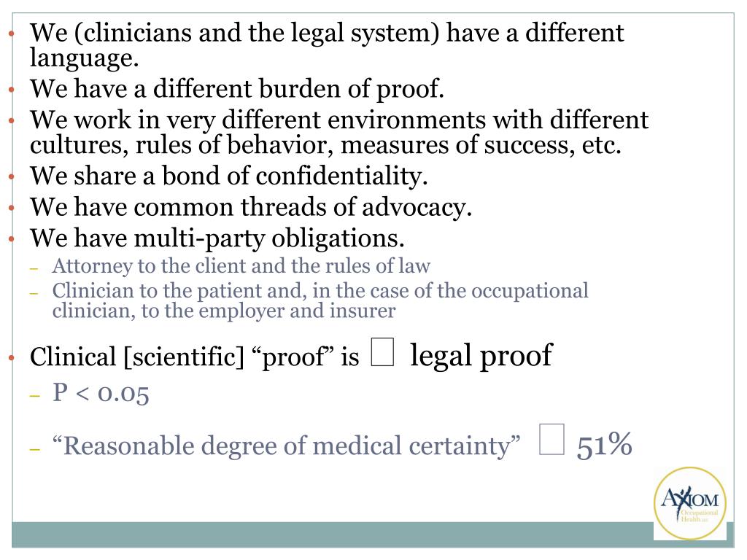This screenshot has height=560, width=747.
Task: Click 'We have a different burden of proof'
Action: click(x=237, y=88)
